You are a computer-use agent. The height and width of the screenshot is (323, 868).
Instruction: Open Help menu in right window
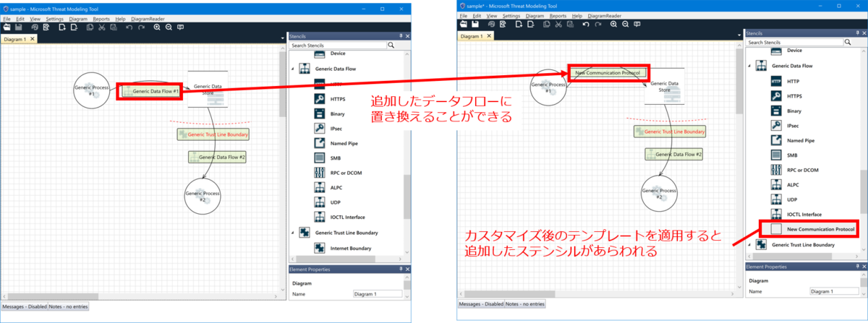[576, 15]
